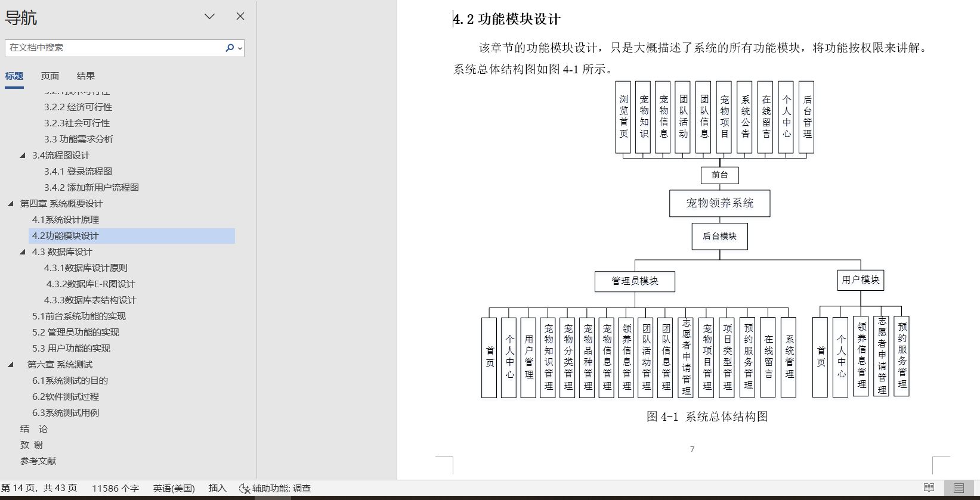This screenshot has height=500, width=980.
Task: Go to heading 6.2软件测试过程
Action: (x=66, y=396)
